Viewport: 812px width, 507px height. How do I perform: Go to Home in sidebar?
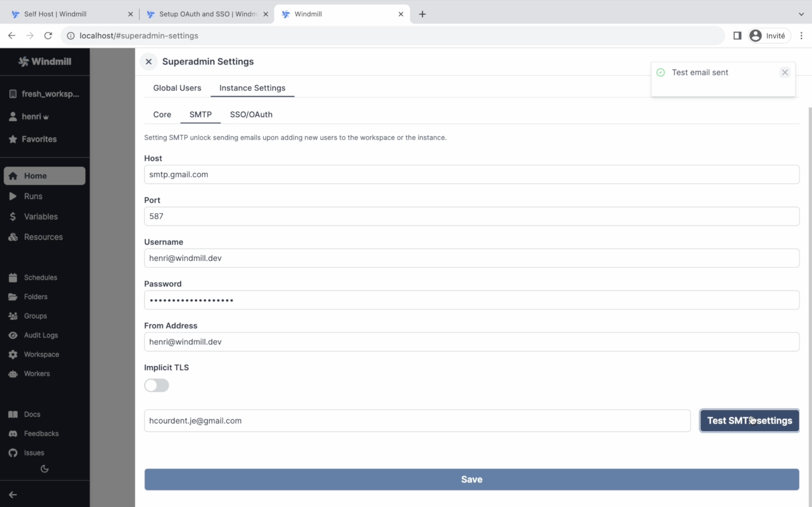(x=45, y=176)
